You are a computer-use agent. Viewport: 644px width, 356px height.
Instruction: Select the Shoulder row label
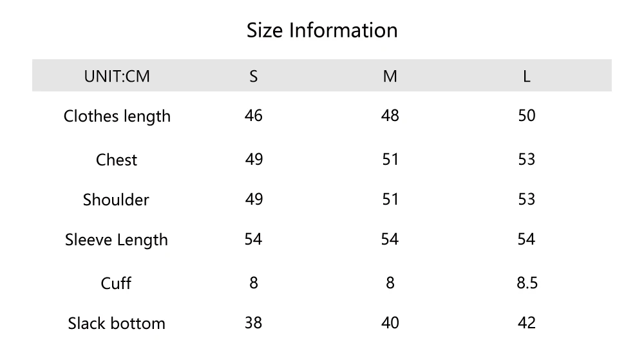tap(116, 200)
